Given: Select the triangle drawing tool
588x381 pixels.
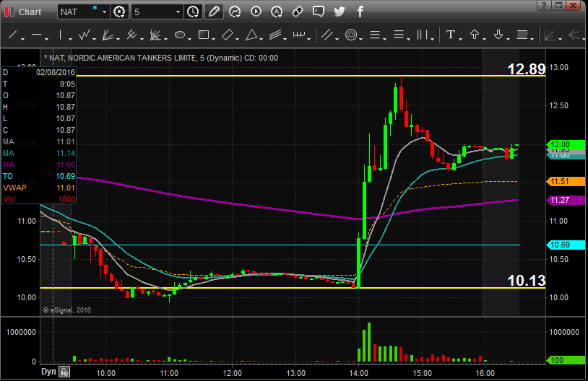Looking at the screenshot, I should click(251, 35).
